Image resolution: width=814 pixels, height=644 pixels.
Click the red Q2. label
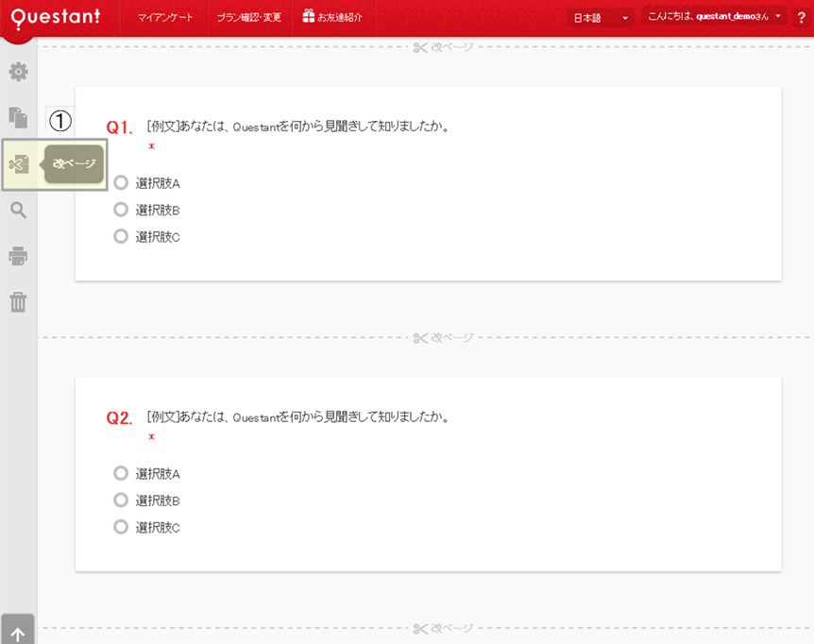pyautogui.click(x=119, y=418)
